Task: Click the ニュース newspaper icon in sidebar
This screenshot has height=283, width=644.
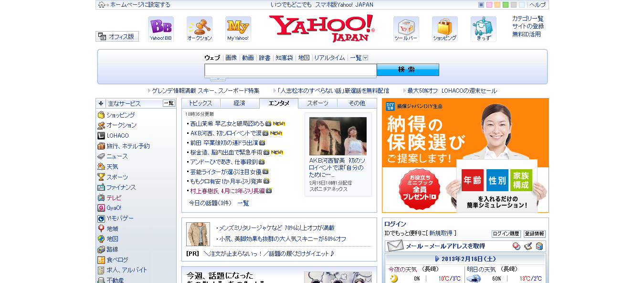Action: tap(101, 156)
